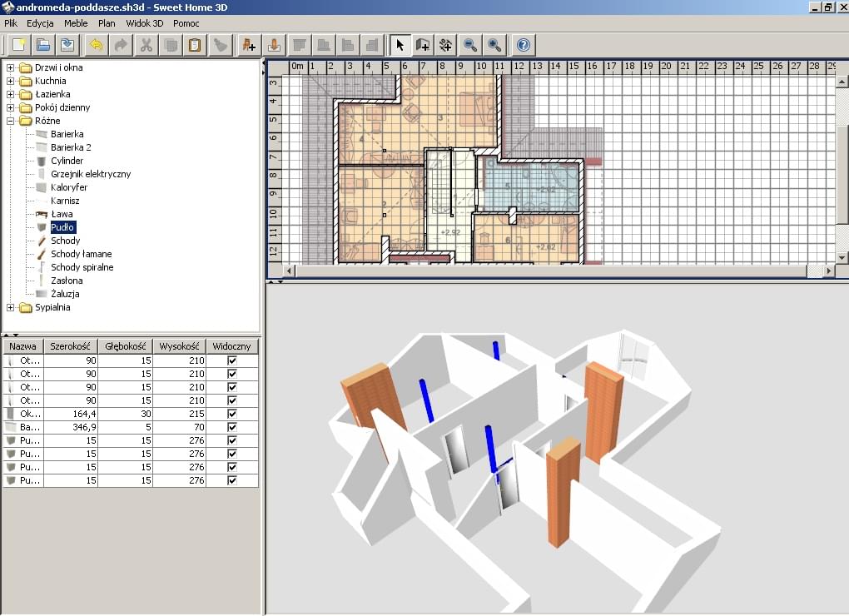Zoom out the plan view
Image resolution: width=849 pixels, height=616 pixels.
point(470,45)
